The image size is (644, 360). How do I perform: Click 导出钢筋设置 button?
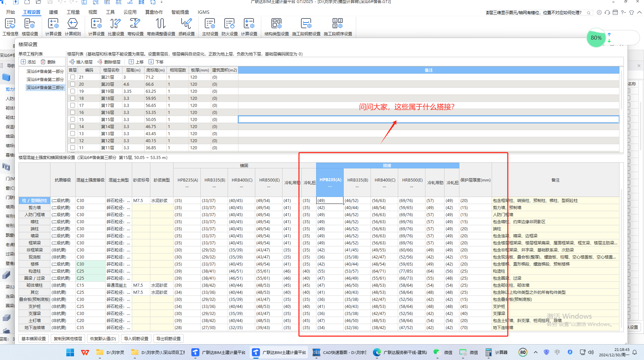(168, 339)
